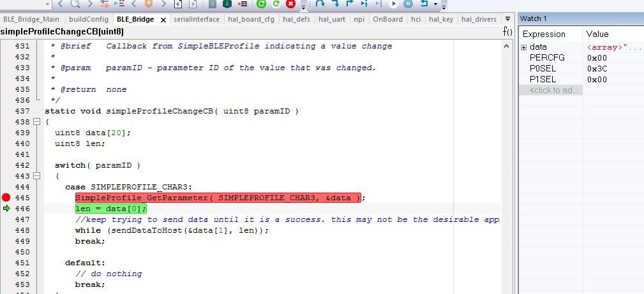The width and height of the screenshot is (644, 294).
Task: Click the Run to Cursor icon
Action: [x=378, y=4]
